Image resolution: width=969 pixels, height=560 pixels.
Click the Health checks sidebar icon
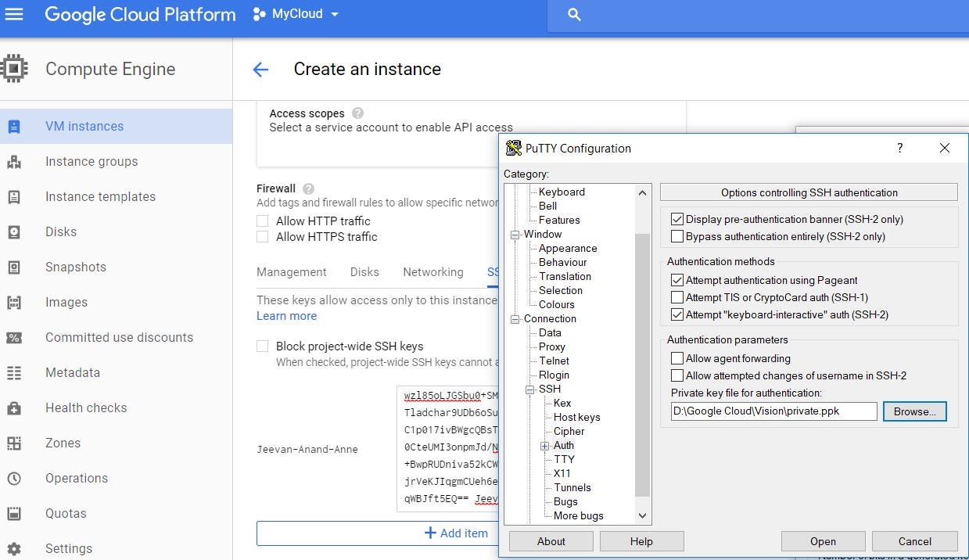14,408
